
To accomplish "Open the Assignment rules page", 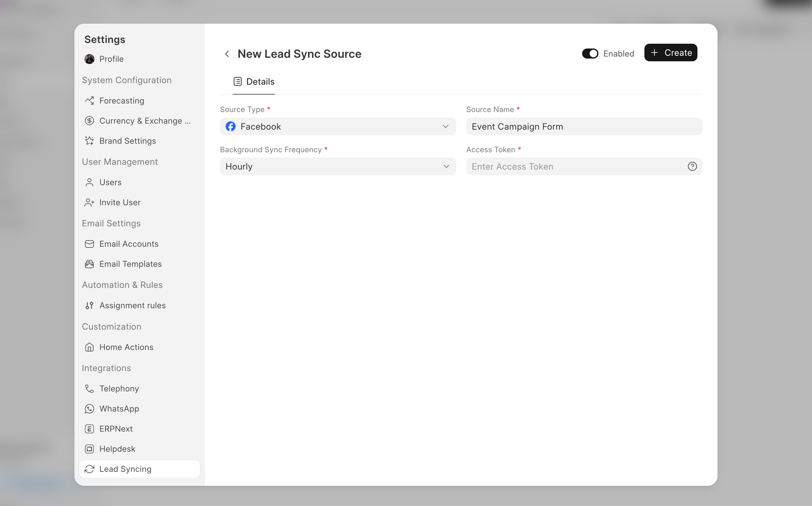I will [x=132, y=305].
